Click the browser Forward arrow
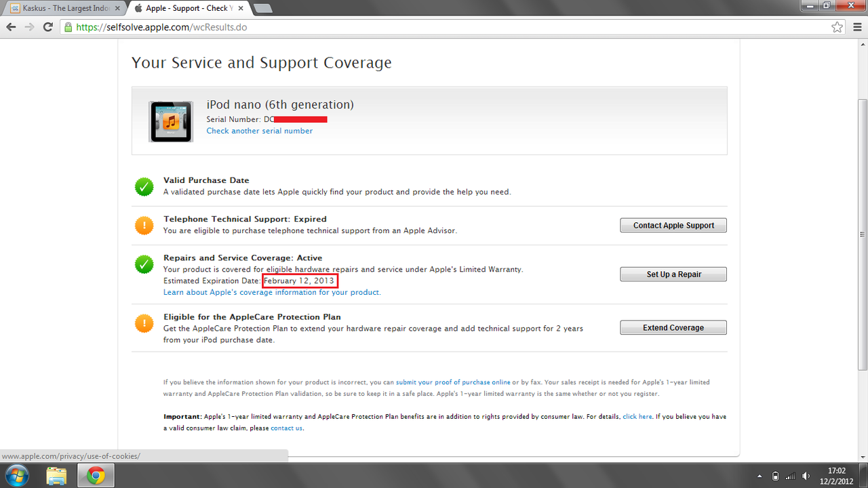868x488 pixels. (x=29, y=27)
